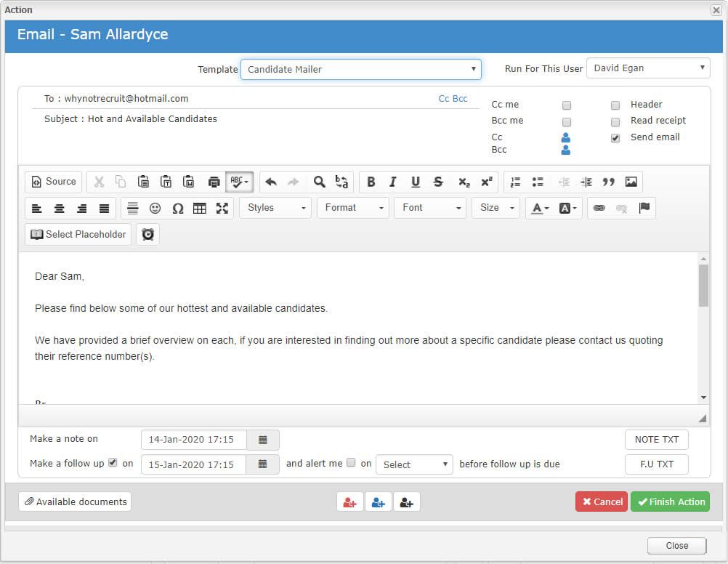Open the Template dropdown
This screenshot has height=564, width=728.
[360, 70]
